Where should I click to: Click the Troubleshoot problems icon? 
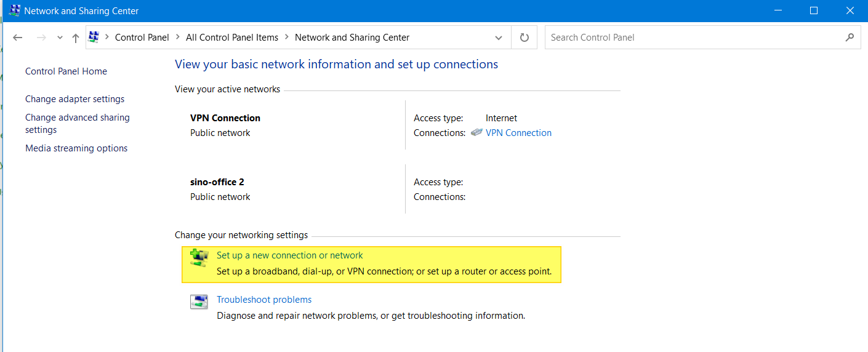coord(198,302)
